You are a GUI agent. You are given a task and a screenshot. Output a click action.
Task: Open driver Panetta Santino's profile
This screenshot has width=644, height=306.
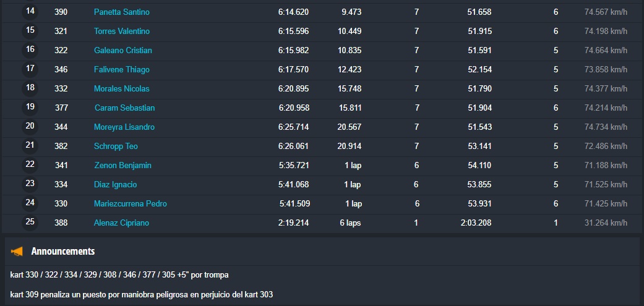[121, 12]
